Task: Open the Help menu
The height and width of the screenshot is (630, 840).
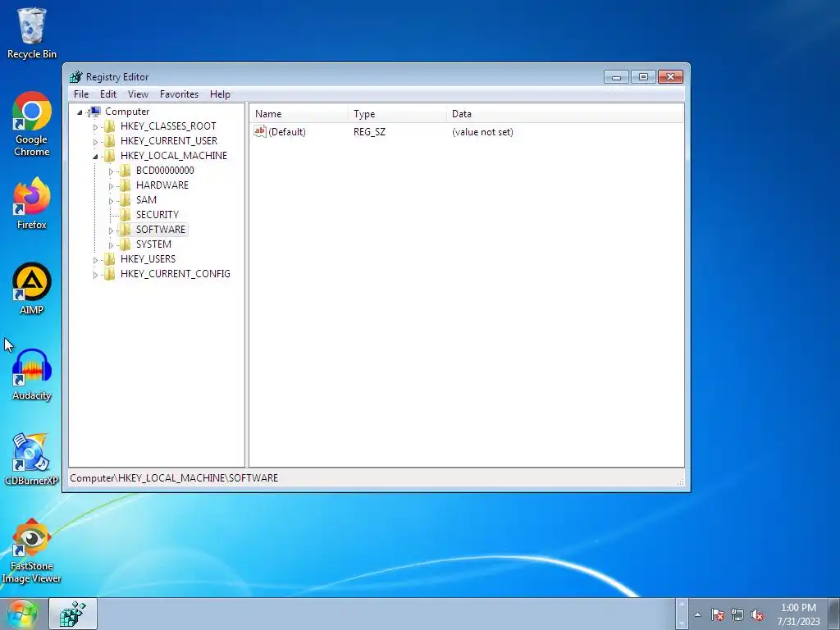Action: click(x=220, y=94)
